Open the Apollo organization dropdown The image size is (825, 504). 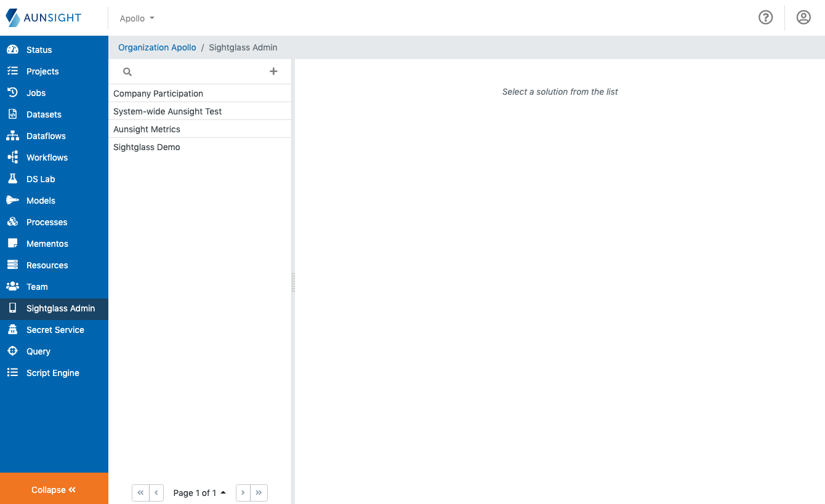click(137, 18)
